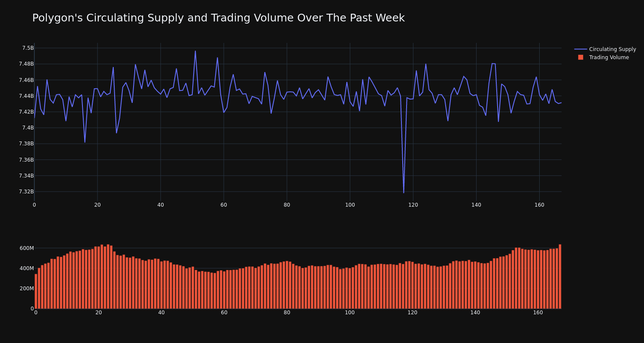644x343 pixels.
Task: Click the supply line dip near index 16
Action: pos(85,142)
